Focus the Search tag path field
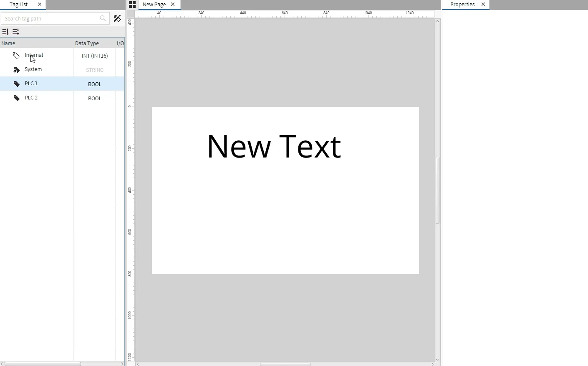 50,18
